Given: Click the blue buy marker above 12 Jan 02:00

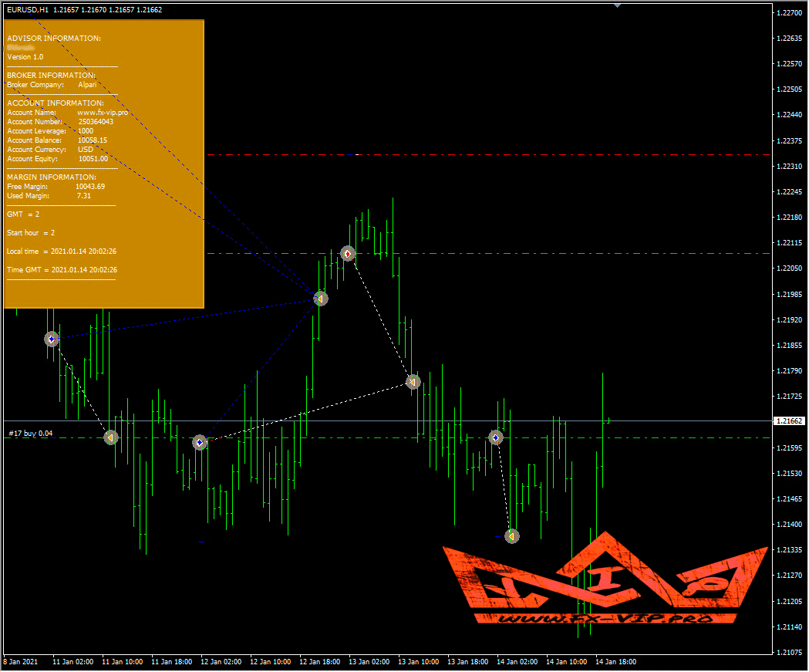Looking at the screenshot, I should pyautogui.click(x=200, y=442).
